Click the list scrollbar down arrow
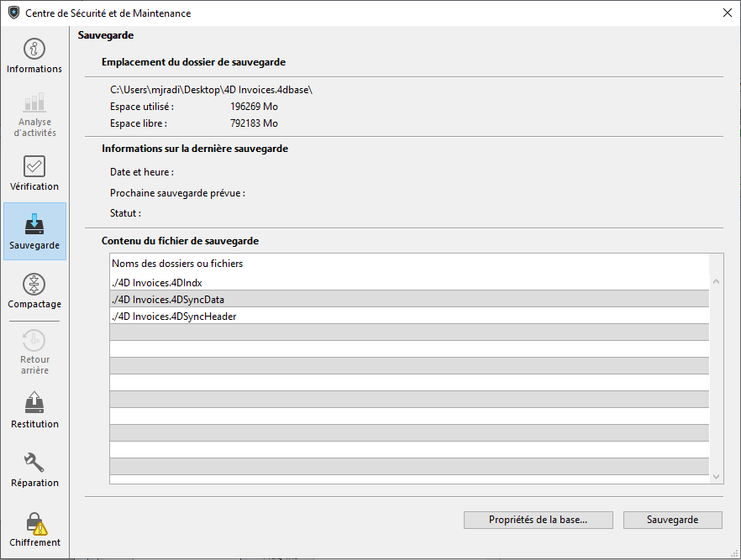 pyautogui.click(x=717, y=476)
